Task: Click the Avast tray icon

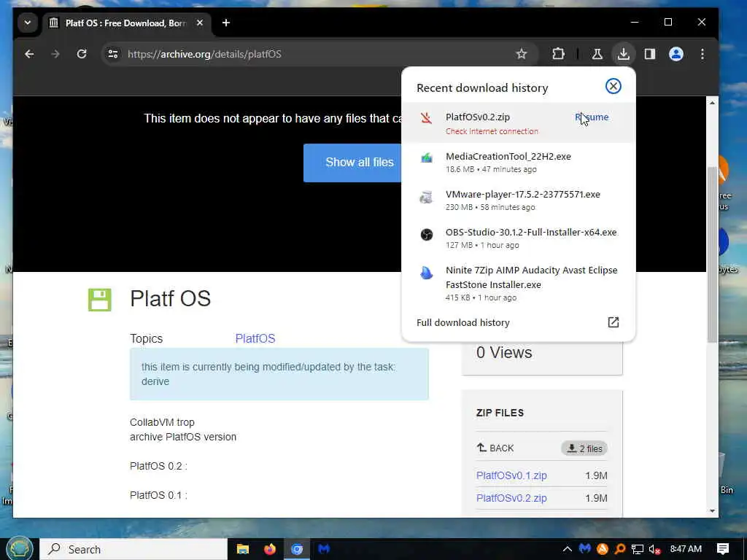Action: [x=602, y=549]
